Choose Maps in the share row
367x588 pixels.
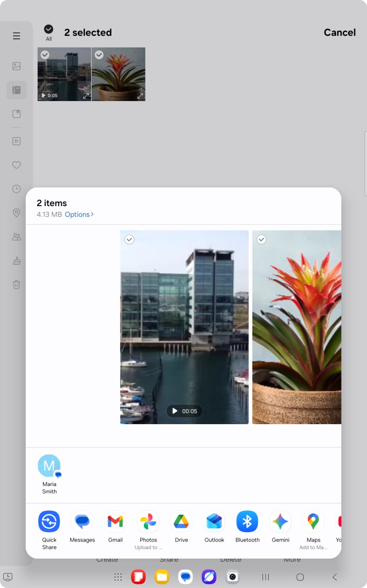313,522
